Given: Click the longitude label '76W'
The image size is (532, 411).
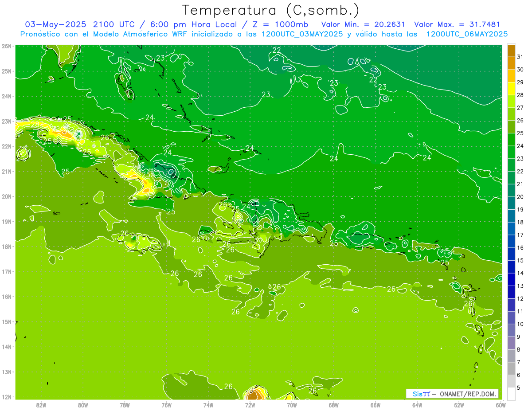Looking at the screenshot, I should point(166,405).
